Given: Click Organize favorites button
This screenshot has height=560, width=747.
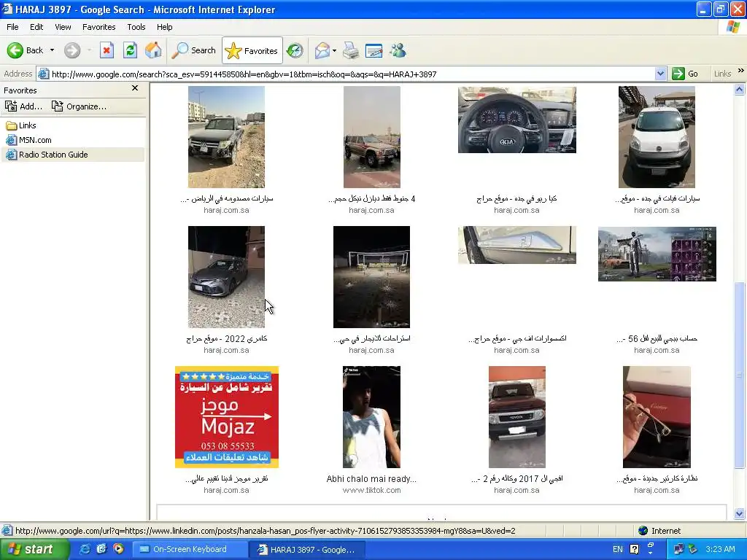Looking at the screenshot, I should tap(79, 106).
